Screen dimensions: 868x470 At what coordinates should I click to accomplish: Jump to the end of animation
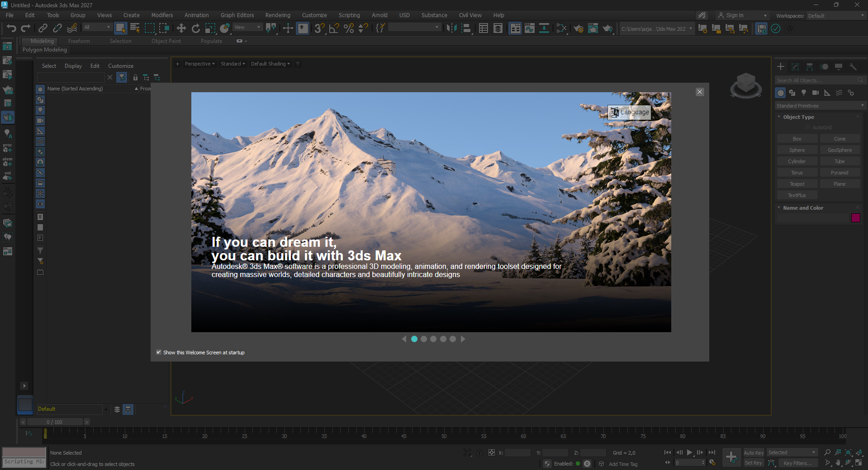tap(712, 452)
